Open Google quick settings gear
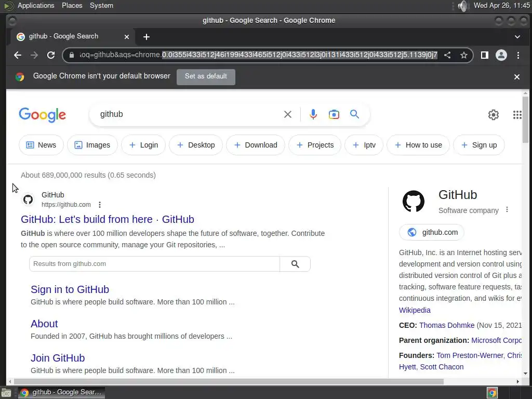The image size is (532, 399). tap(494, 115)
